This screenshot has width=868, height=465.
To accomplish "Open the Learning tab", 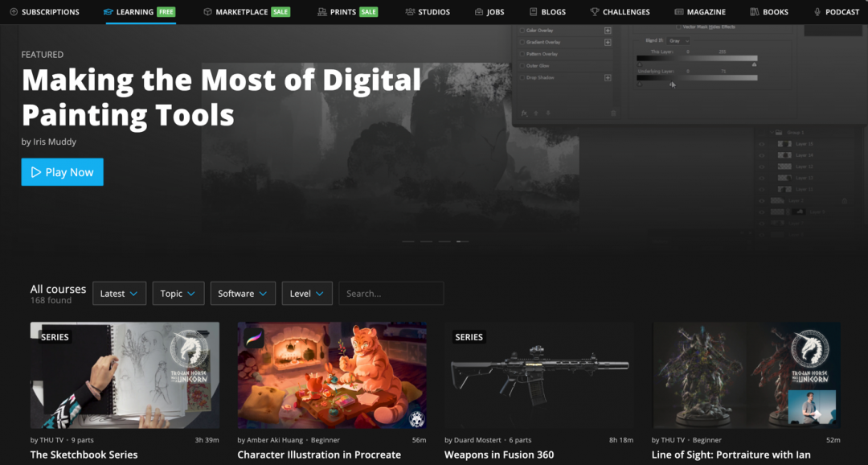I will (x=141, y=11).
